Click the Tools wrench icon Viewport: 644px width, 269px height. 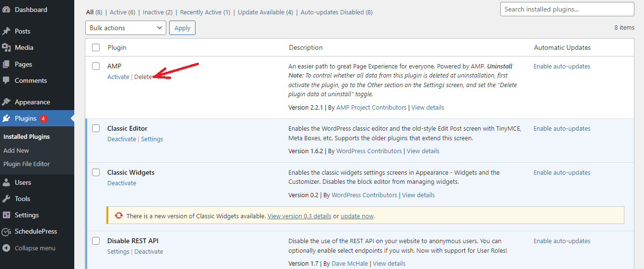click(x=6, y=199)
